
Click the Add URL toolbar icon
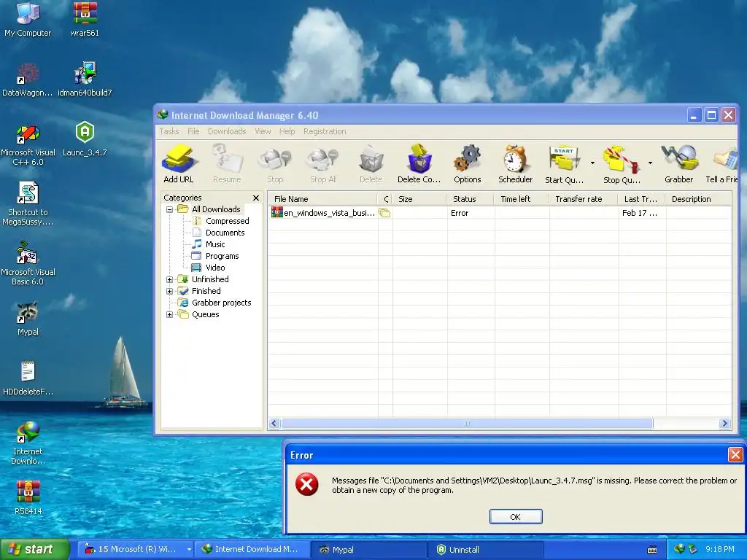pyautogui.click(x=179, y=164)
